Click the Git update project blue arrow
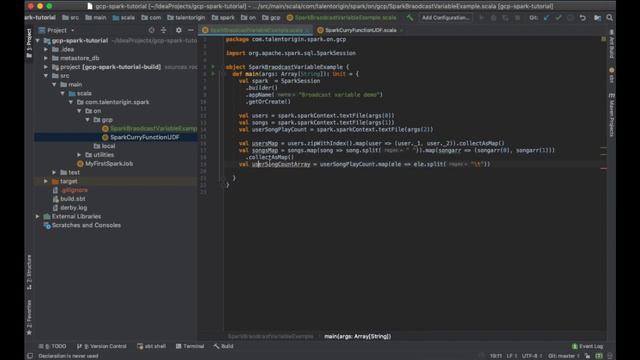Image resolution: width=640 pixels, height=360 pixels. coord(547,18)
